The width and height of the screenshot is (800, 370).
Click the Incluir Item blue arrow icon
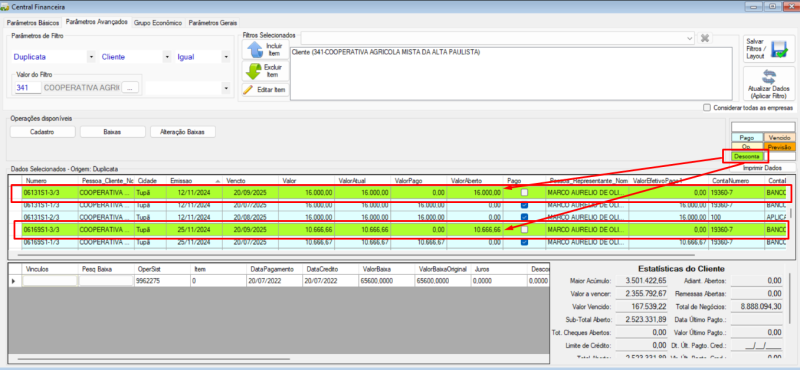(255, 50)
